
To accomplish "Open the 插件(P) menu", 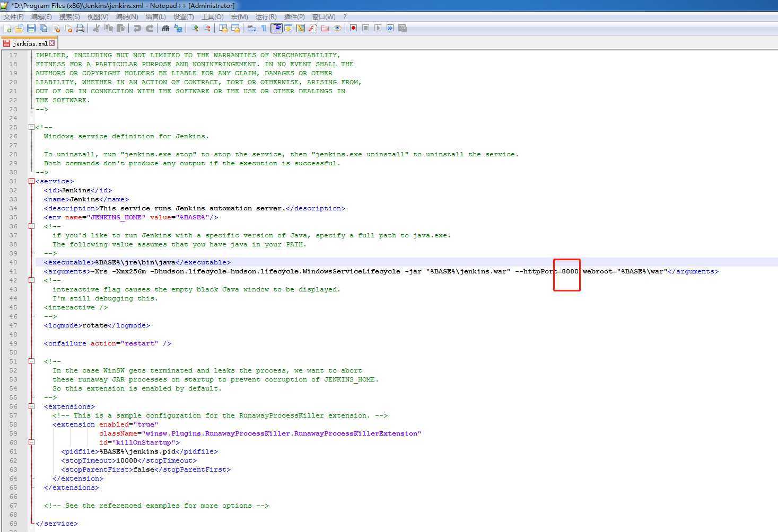I will (294, 17).
